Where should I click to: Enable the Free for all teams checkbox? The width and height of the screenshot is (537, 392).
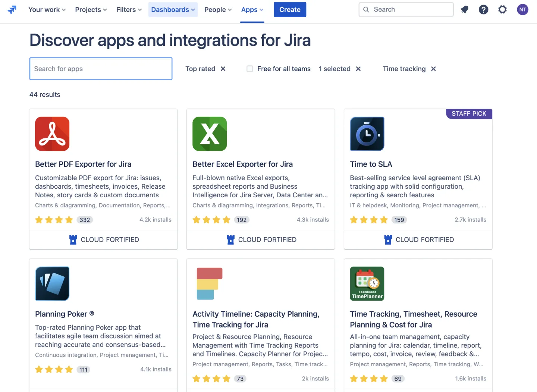tap(249, 69)
